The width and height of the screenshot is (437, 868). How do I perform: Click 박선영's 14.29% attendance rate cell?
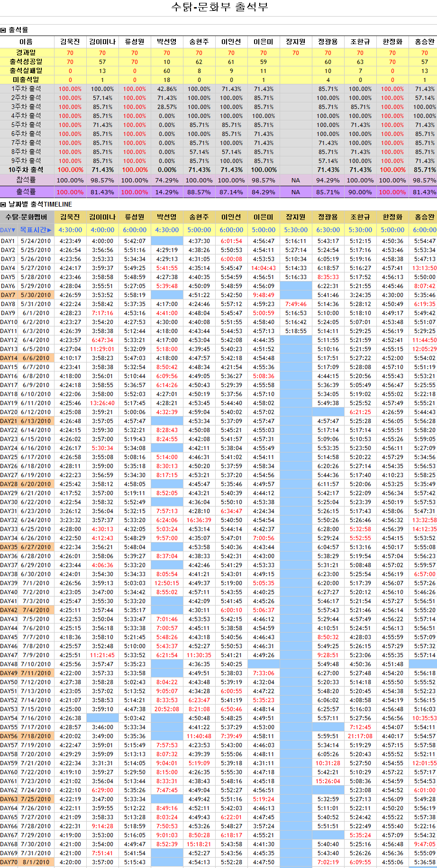pos(167,192)
